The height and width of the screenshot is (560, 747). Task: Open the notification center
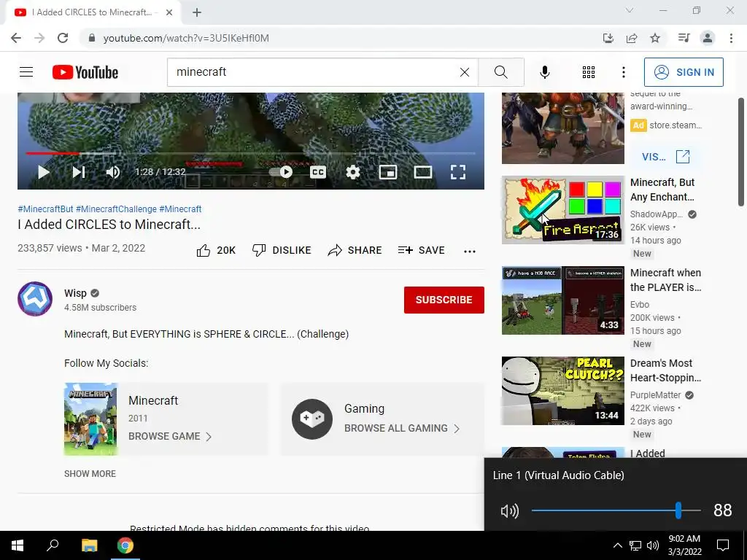point(723,545)
